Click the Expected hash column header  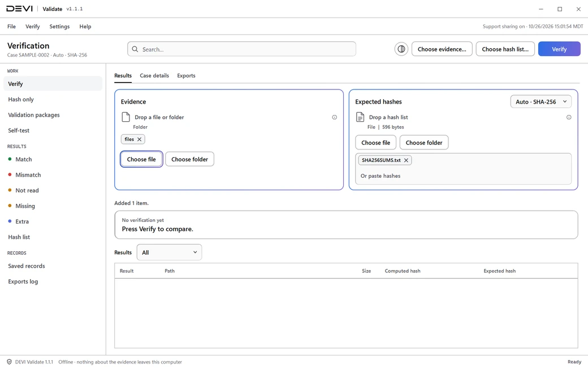tap(499, 271)
